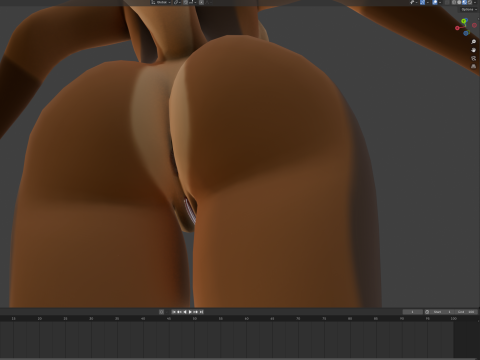The width and height of the screenshot is (480, 360).
Task: Click jump to next keyframe button
Action: click(x=196, y=312)
